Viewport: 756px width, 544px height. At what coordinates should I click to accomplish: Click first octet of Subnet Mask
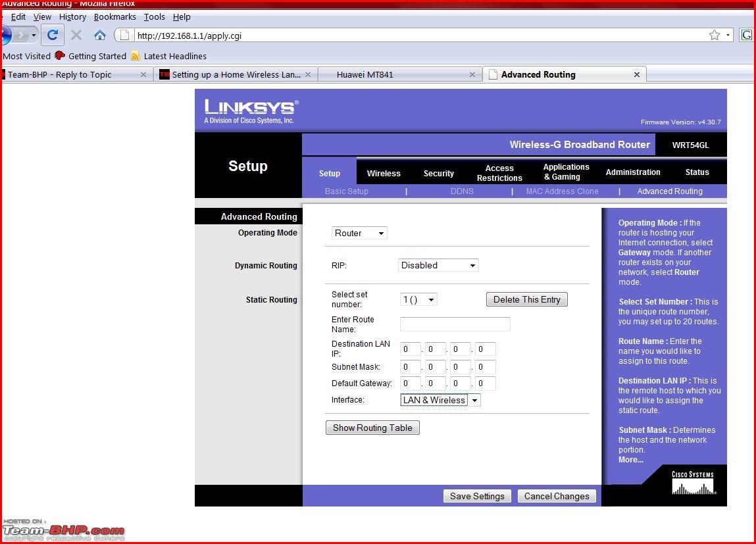[411, 367]
